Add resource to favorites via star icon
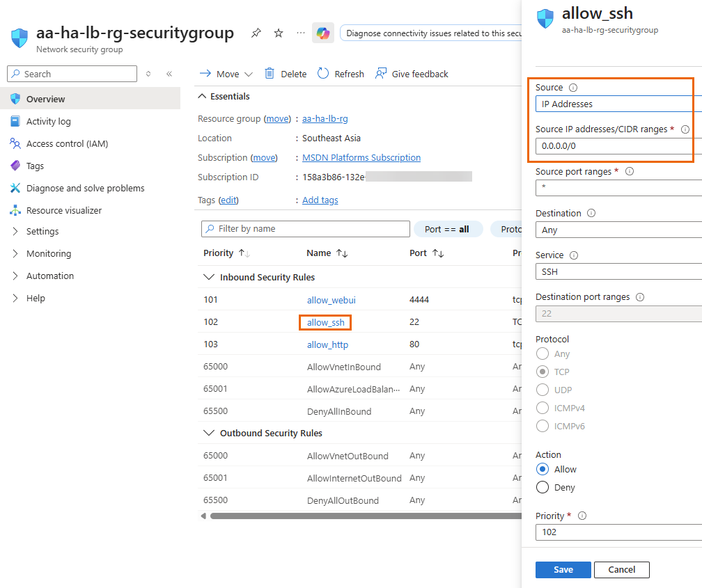 [278, 33]
